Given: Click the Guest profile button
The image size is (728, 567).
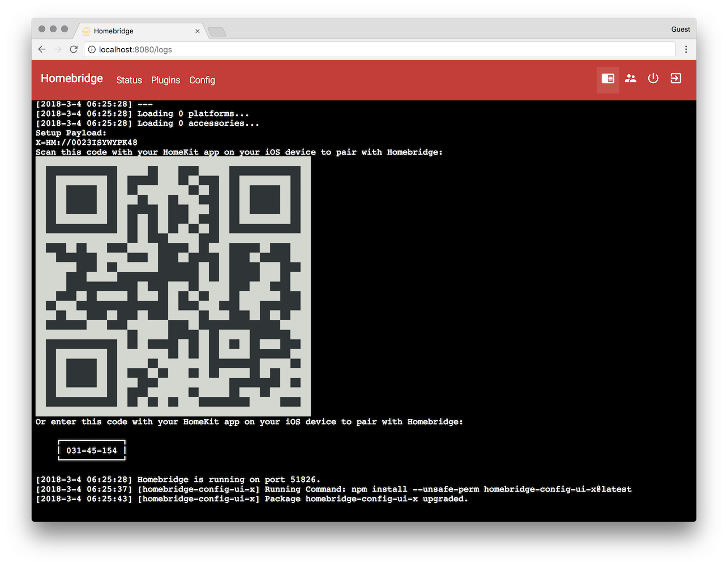Looking at the screenshot, I should (x=680, y=29).
